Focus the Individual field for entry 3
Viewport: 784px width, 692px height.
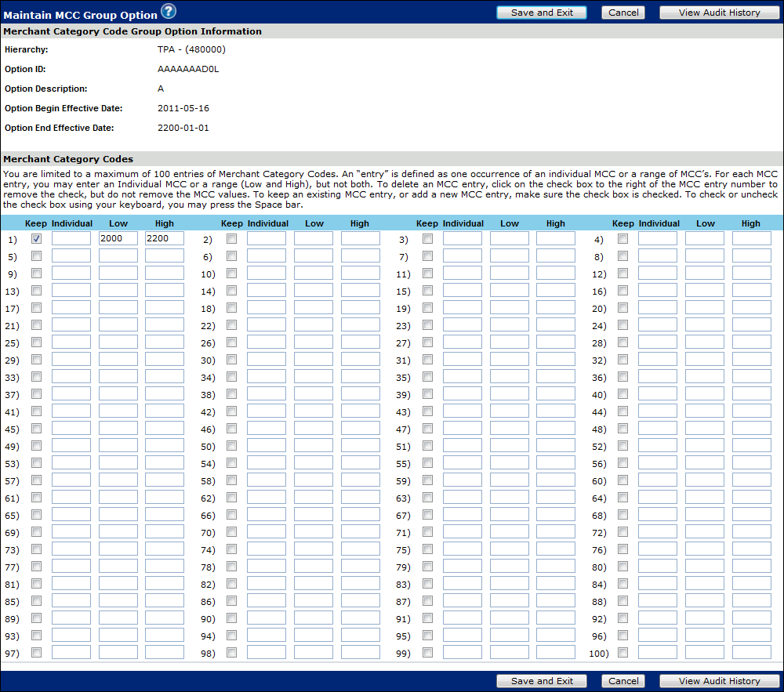pyautogui.click(x=463, y=238)
